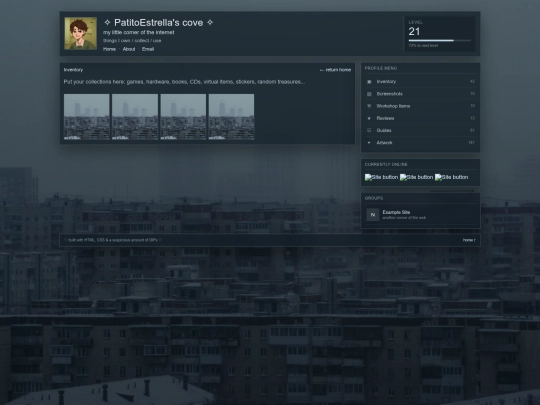Select Guides in the profile menu

click(x=420, y=131)
